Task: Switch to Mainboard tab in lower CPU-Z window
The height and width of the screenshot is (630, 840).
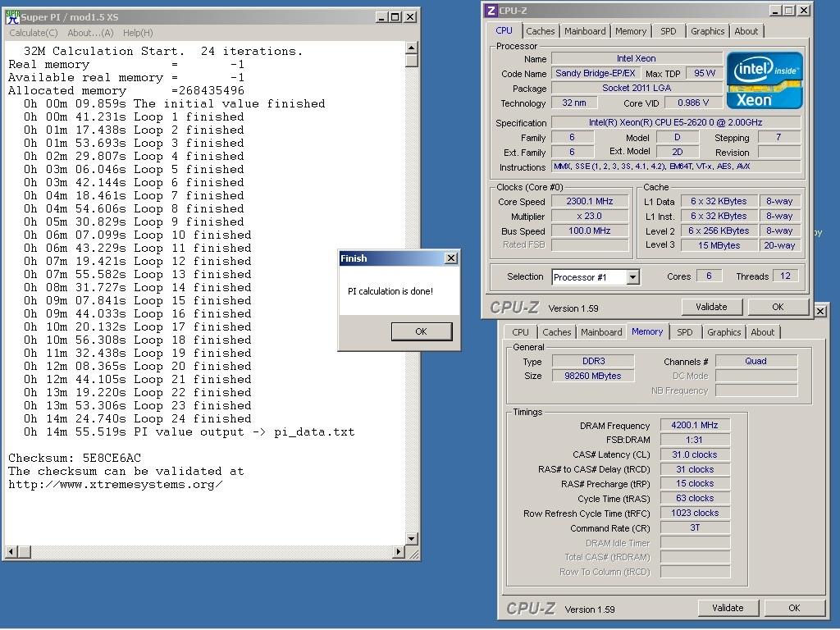Action: click(601, 332)
